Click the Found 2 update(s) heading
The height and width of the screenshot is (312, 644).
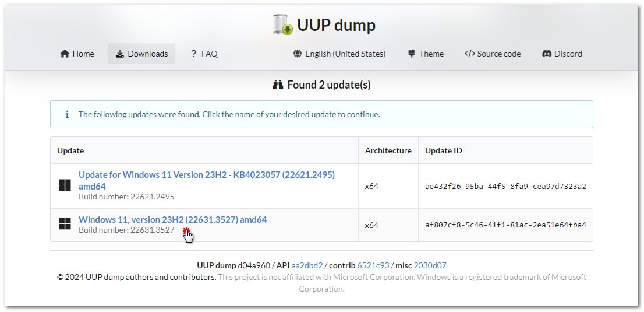click(x=329, y=85)
